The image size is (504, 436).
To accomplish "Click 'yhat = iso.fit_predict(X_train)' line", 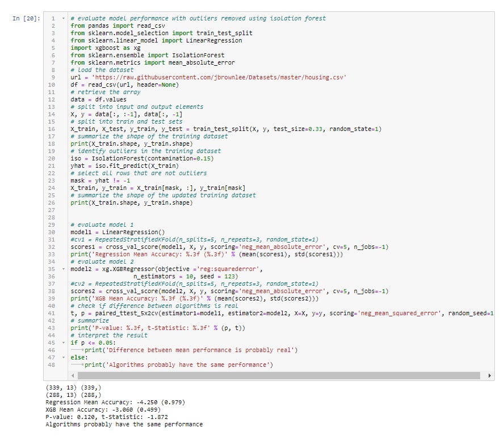I will click(125, 166).
